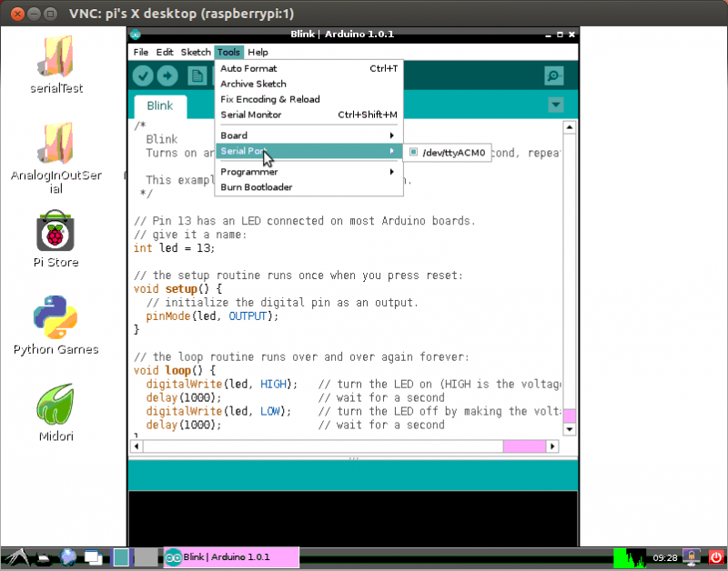This screenshot has height=571, width=728.
Task: Open the File menu
Action: coord(141,52)
